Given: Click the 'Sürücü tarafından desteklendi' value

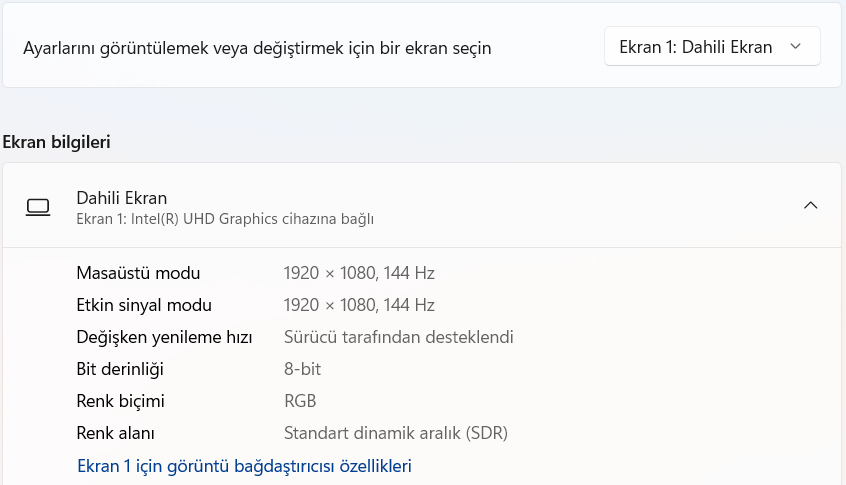Looking at the screenshot, I should tap(398, 337).
